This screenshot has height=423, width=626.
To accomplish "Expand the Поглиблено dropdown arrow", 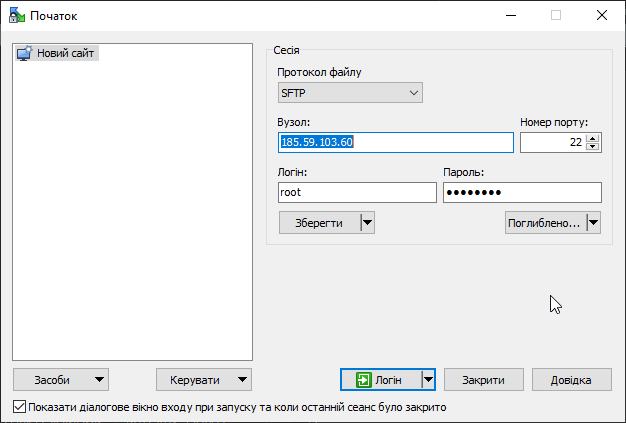I will 594,223.
